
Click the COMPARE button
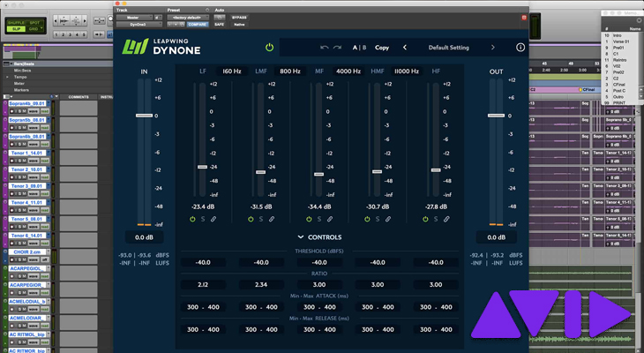coord(198,25)
